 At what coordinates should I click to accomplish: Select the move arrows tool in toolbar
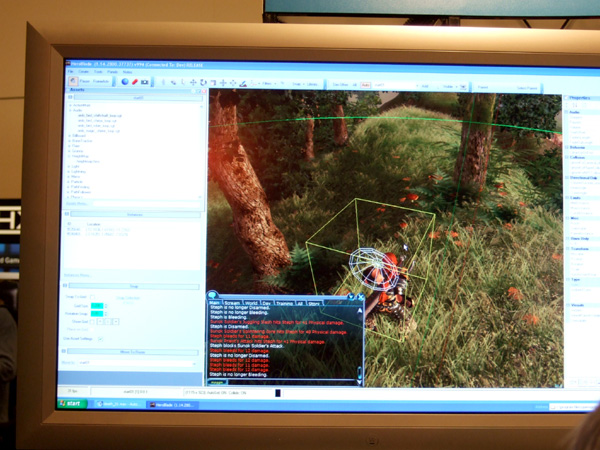pyautogui.click(x=193, y=82)
